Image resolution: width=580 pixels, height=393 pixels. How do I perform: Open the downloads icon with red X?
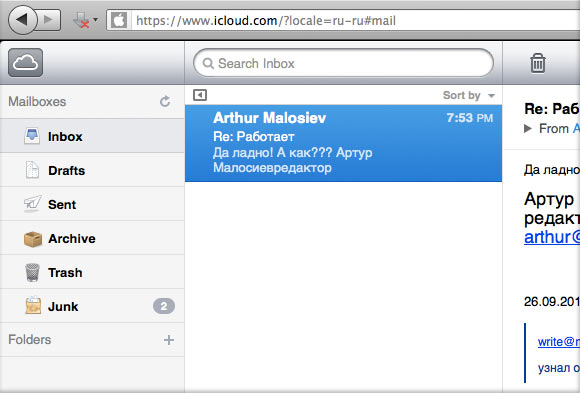tap(81, 20)
